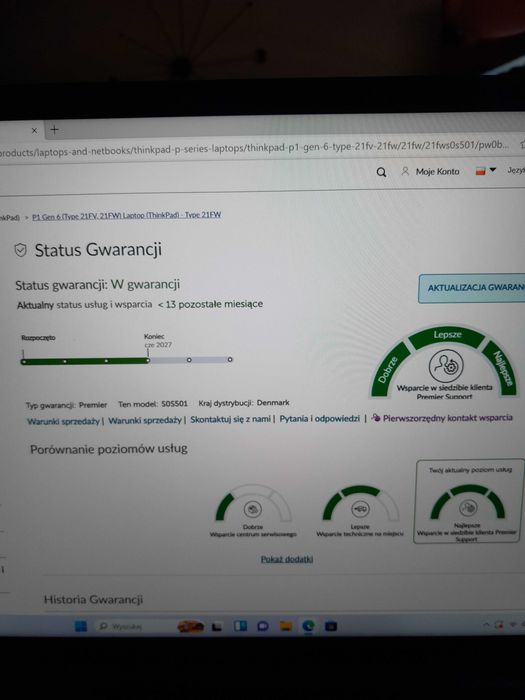525x700 pixels.
Task: Click the browser address bar URL
Action: click(254, 148)
